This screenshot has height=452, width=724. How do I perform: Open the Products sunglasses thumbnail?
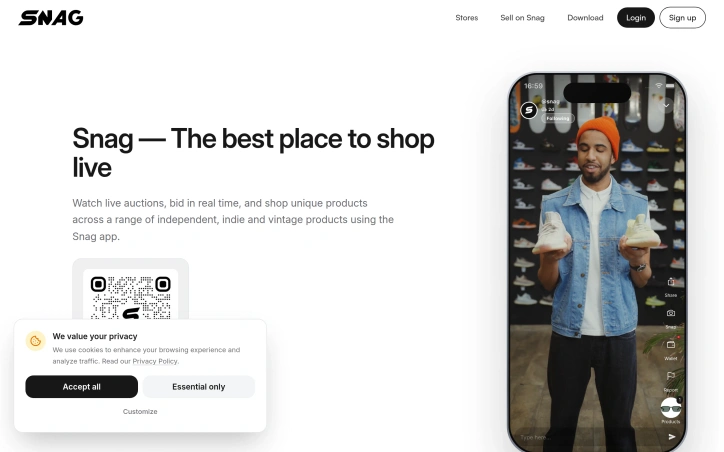671,408
